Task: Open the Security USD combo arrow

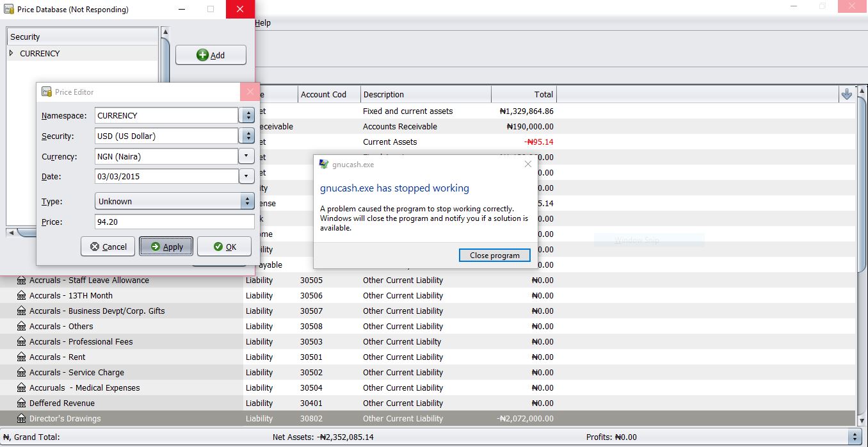Action: pyautogui.click(x=246, y=136)
